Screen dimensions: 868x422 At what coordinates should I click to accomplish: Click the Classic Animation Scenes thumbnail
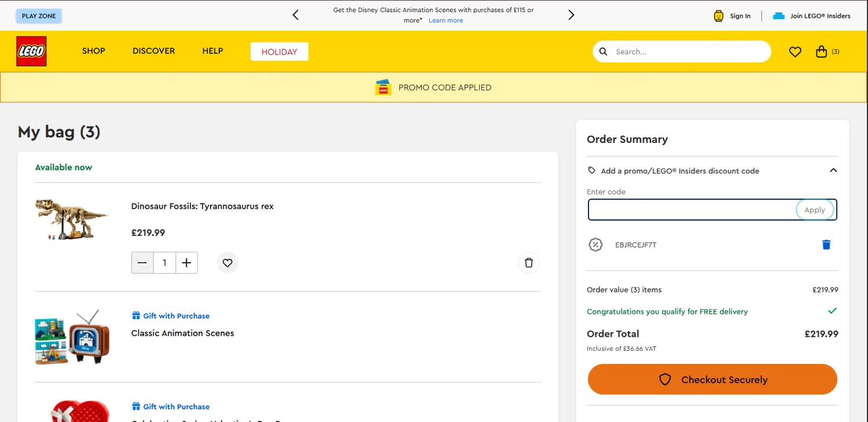pos(72,337)
